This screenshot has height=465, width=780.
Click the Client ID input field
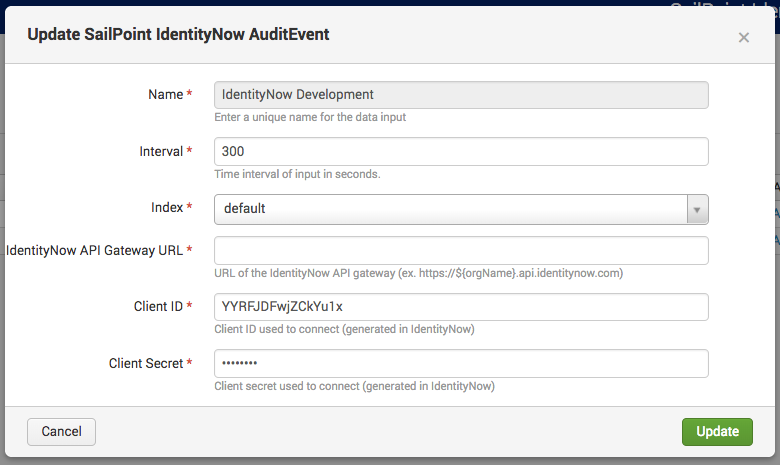tap(461, 307)
